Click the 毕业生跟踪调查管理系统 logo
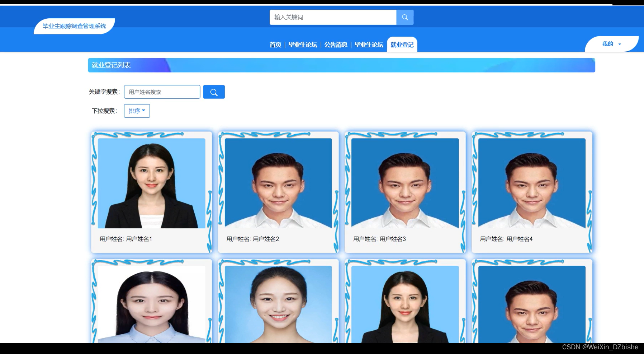 [75, 26]
